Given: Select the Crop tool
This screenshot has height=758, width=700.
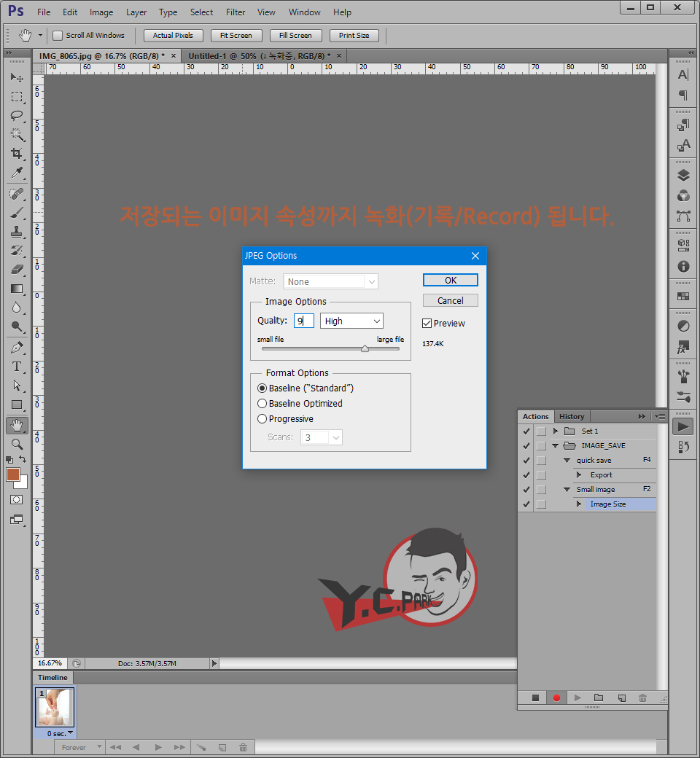Looking at the screenshot, I should point(17,153).
